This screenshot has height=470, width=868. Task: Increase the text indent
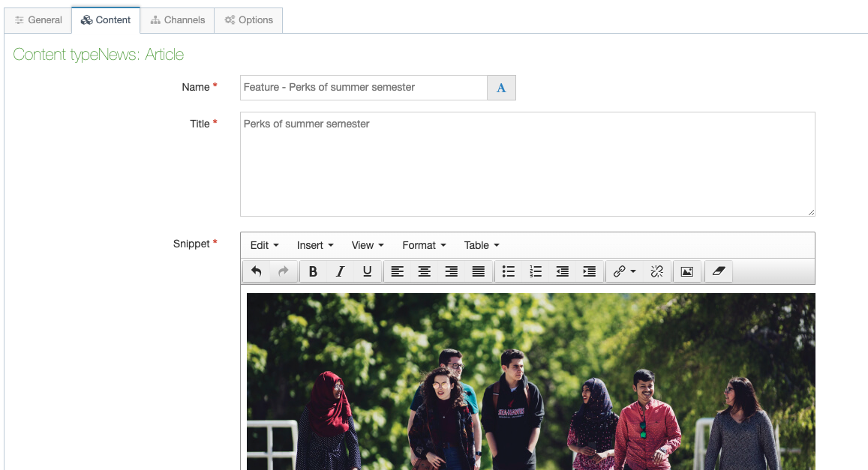point(589,271)
